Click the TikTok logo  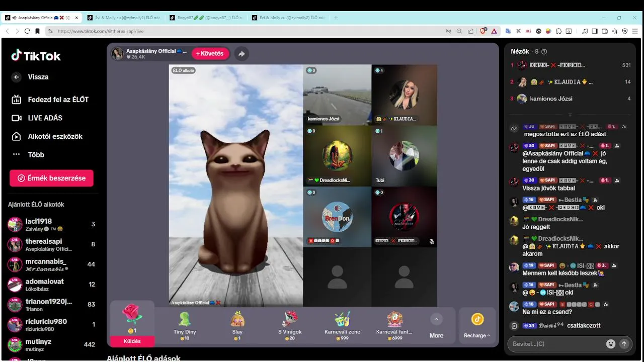click(36, 55)
